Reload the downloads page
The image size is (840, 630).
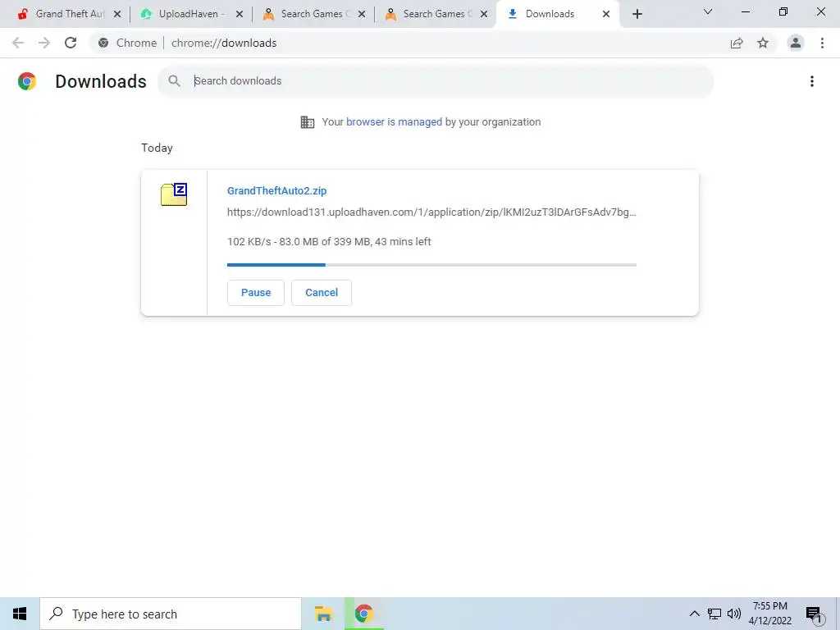tap(71, 43)
